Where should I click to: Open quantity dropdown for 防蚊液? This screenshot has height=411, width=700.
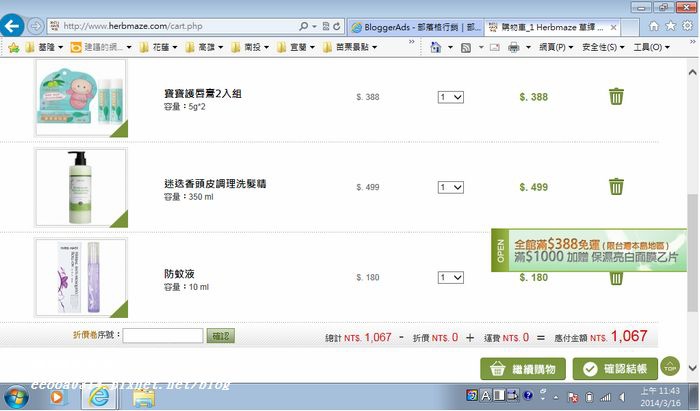pyautogui.click(x=450, y=278)
